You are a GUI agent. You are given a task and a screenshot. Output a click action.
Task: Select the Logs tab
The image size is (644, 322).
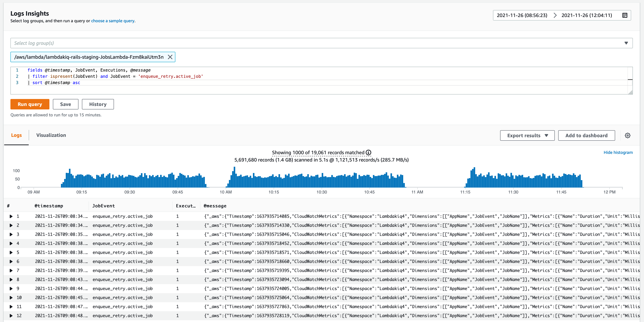coord(16,135)
